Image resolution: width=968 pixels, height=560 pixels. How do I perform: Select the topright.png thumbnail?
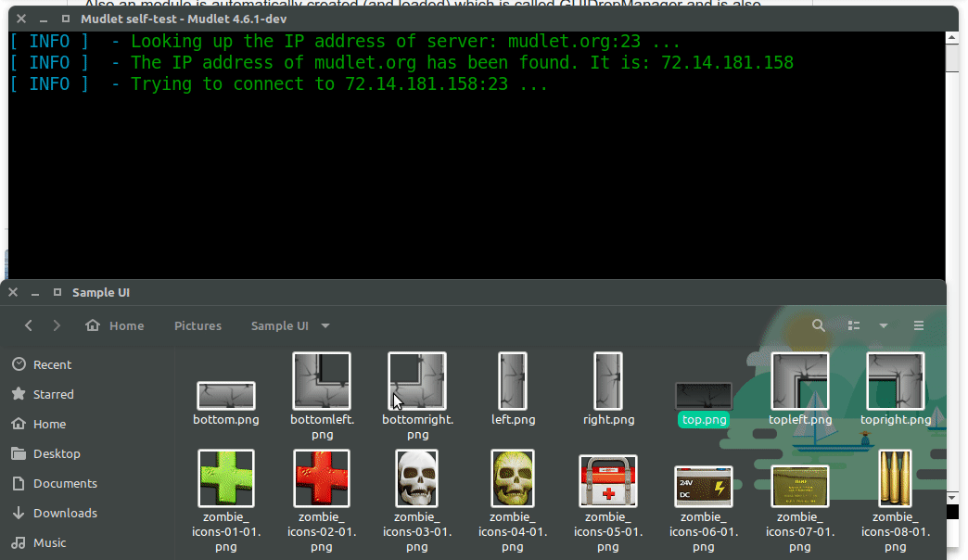(x=896, y=381)
